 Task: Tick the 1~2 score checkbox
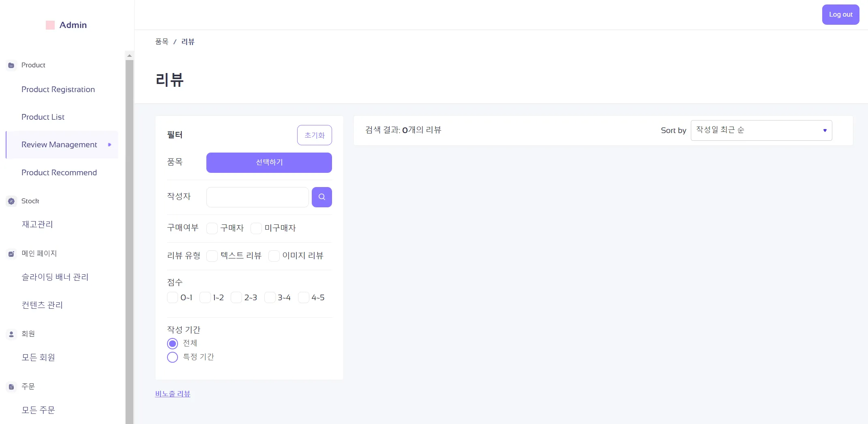[205, 297]
